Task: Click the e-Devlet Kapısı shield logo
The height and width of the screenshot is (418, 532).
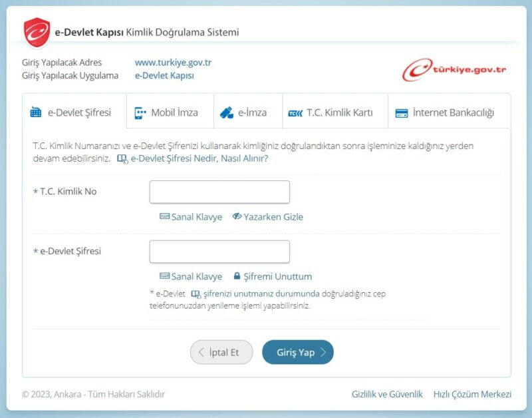Action: pyautogui.click(x=37, y=33)
